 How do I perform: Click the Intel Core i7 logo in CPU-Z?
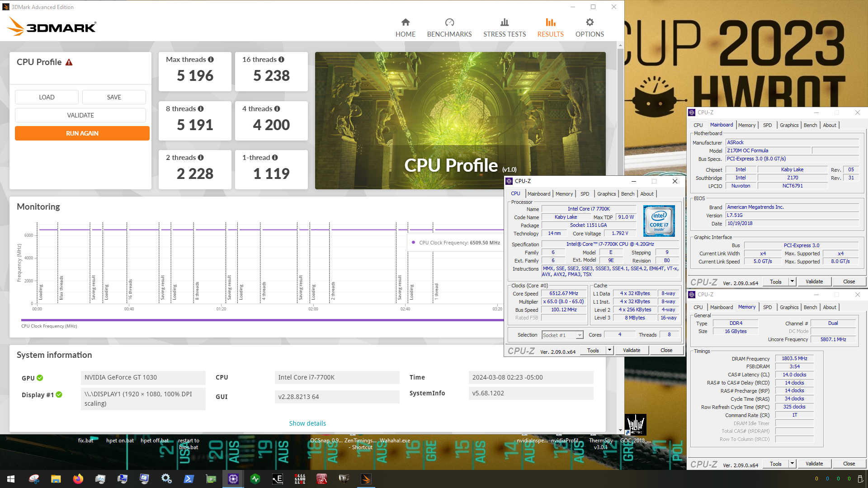pos(659,221)
